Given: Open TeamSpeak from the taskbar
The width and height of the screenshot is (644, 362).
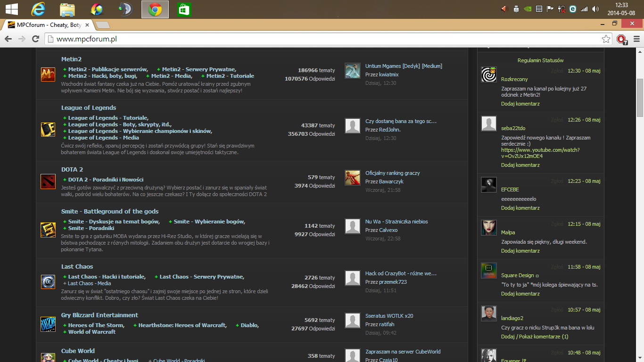Looking at the screenshot, I should [x=125, y=9].
